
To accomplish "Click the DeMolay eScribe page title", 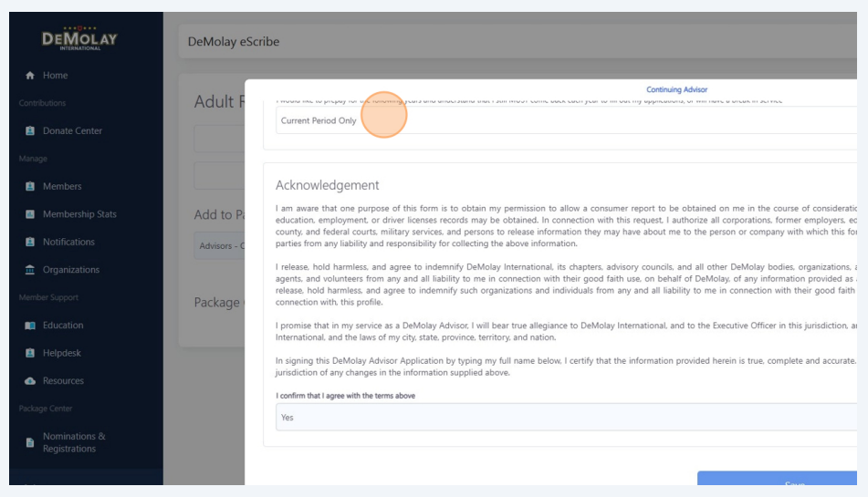I will click(234, 41).
